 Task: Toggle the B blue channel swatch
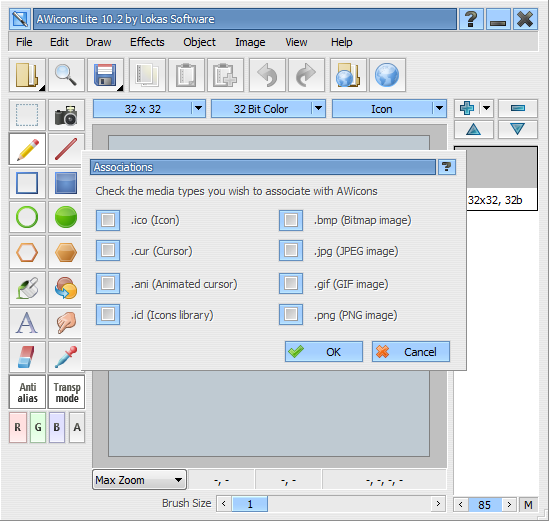pos(57,427)
